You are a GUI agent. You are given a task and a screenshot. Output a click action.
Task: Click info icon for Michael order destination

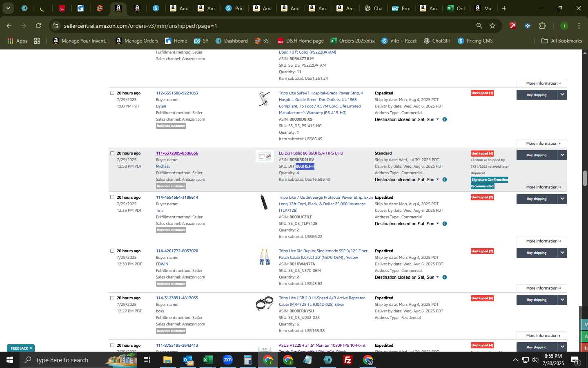(445, 180)
